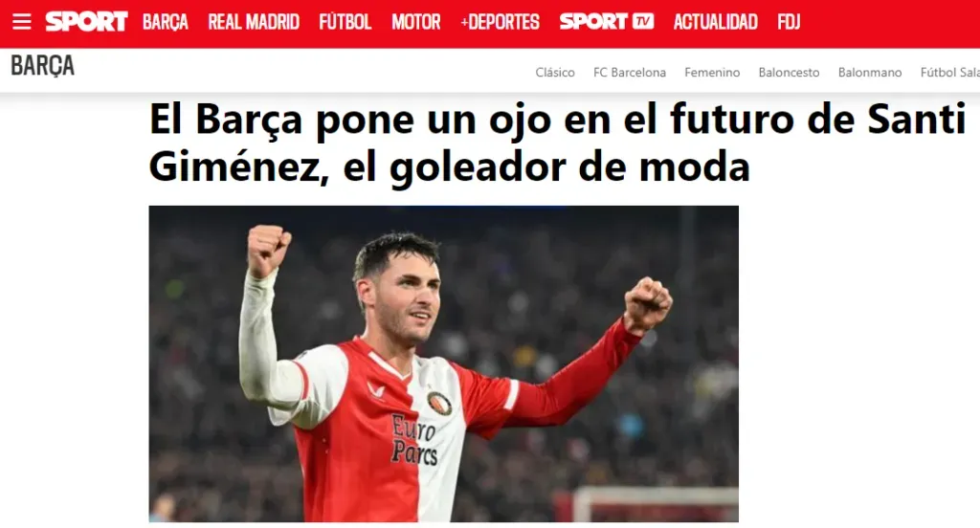
Task: Click the TV badge in Sport TV logo
Action: click(x=642, y=22)
